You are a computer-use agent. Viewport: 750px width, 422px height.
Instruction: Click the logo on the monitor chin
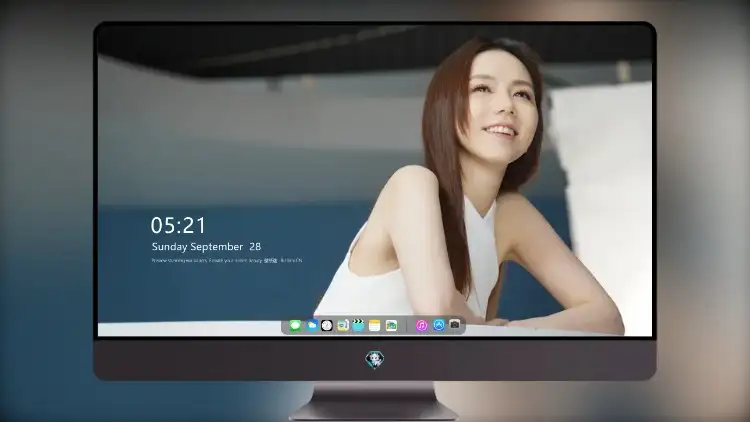tap(375, 359)
